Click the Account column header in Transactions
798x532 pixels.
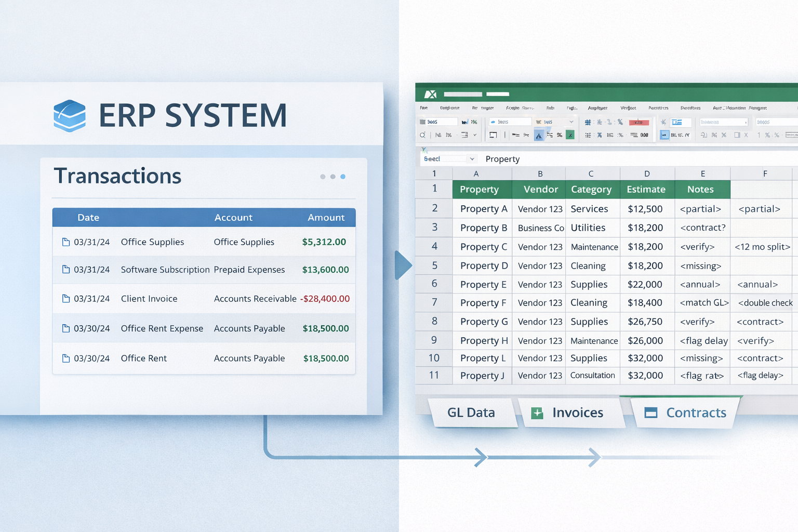tap(233, 218)
